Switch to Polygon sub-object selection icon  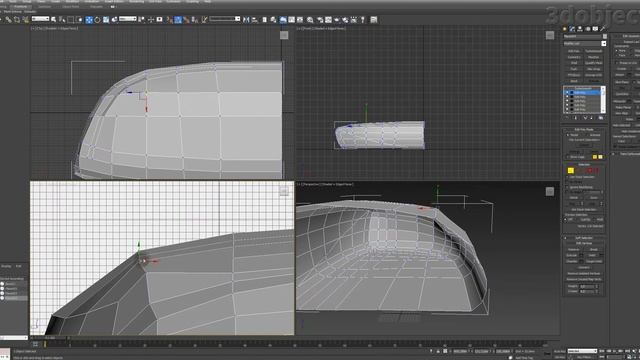point(590,170)
